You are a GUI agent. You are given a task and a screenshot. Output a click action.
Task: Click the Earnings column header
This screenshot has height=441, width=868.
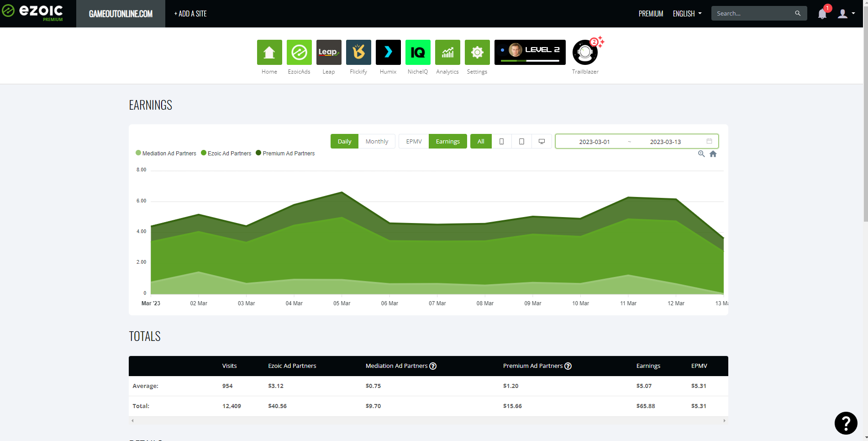[x=648, y=366]
